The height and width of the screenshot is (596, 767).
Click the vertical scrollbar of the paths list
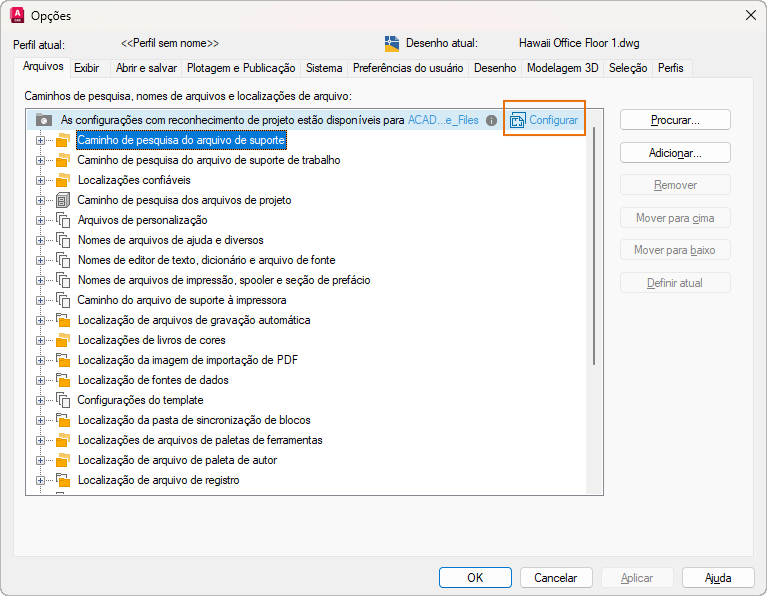tap(594, 246)
